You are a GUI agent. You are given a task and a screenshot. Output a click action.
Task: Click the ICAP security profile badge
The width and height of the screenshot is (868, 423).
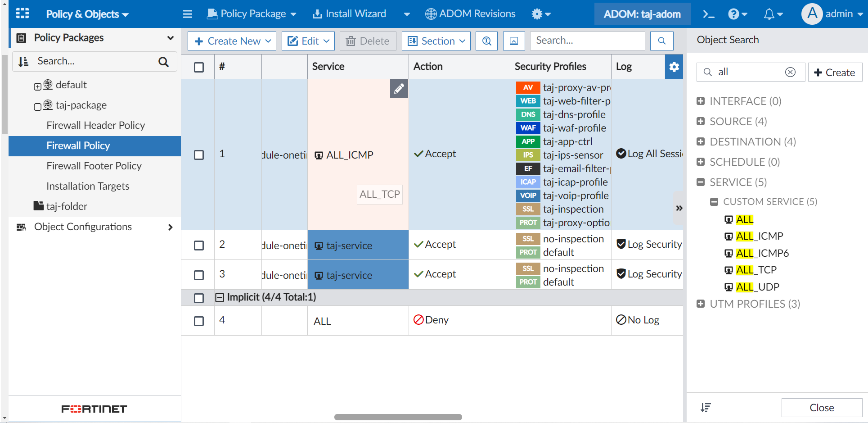(528, 182)
